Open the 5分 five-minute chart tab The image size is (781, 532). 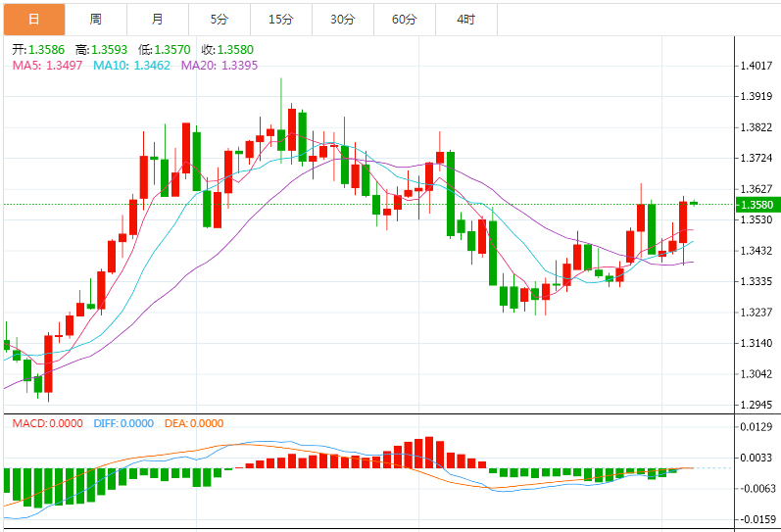tap(220, 20)
